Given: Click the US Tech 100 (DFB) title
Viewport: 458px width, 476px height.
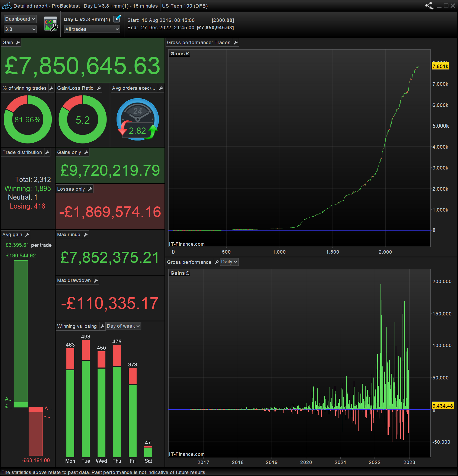Looking at the screenshot, I should [x=185, y=6].
